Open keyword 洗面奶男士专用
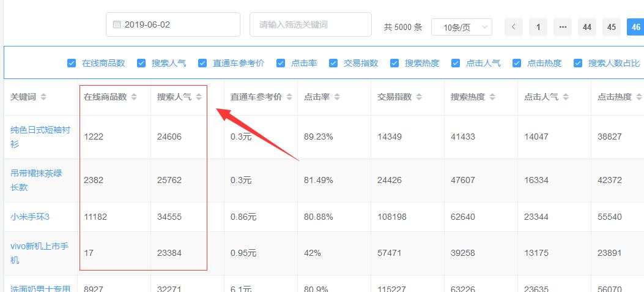The height and width of the screenshot is (292, 644). pyautogui.click(x=40, y=289)
